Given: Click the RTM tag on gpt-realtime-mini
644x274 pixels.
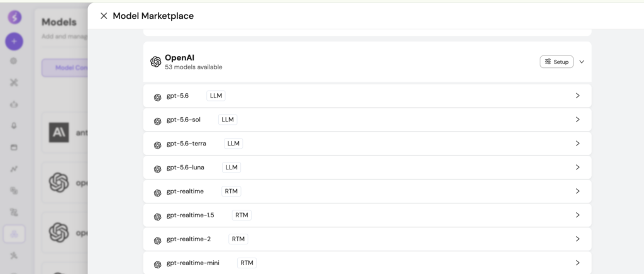Looking at the screenshot, I should click(247, 263).
